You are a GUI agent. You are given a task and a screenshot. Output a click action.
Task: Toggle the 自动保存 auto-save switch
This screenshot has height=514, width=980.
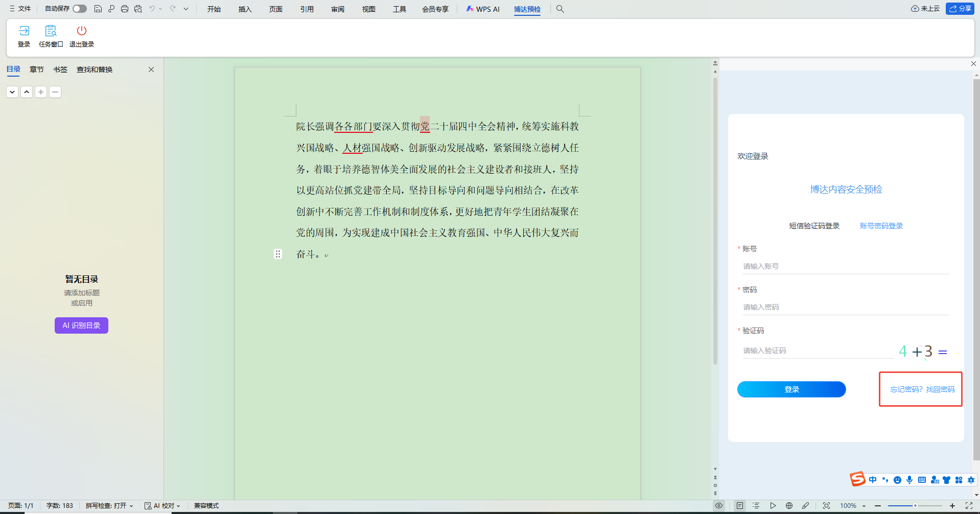click(x=79, y=9)
